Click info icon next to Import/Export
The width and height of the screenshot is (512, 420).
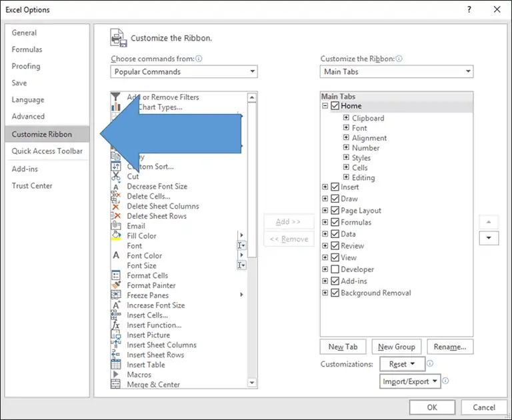[x=445, y=381]
